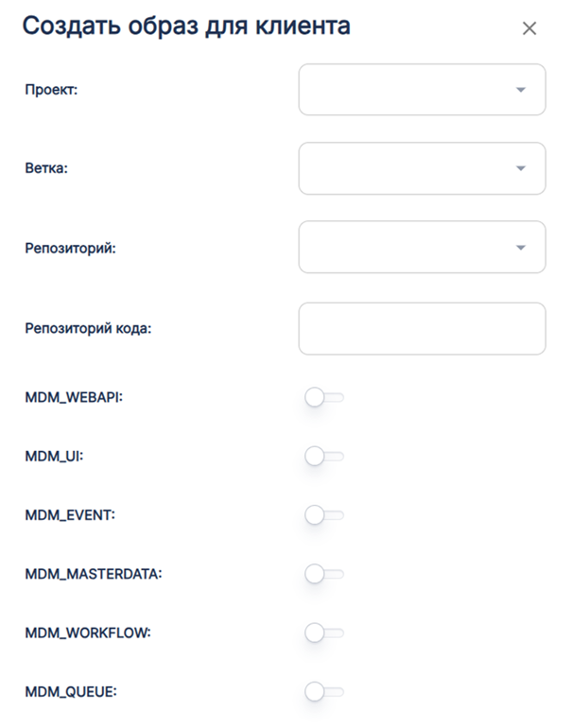Screen dimensions: 572x728
Task: Click the Создать образ для клиента heading
Action: click(x=186, y=26)
